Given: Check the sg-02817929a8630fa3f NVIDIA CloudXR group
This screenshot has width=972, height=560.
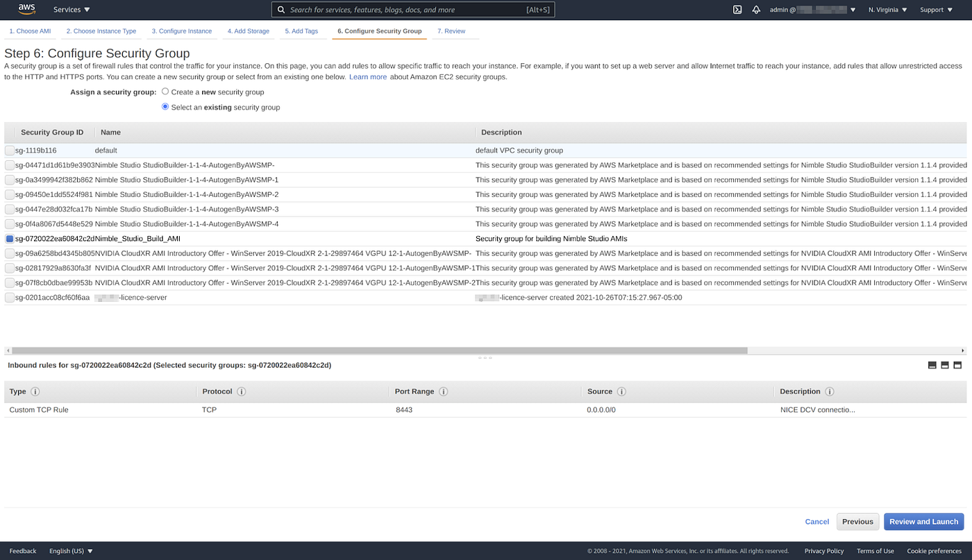Looking at the screenshot, I should 10,268.
